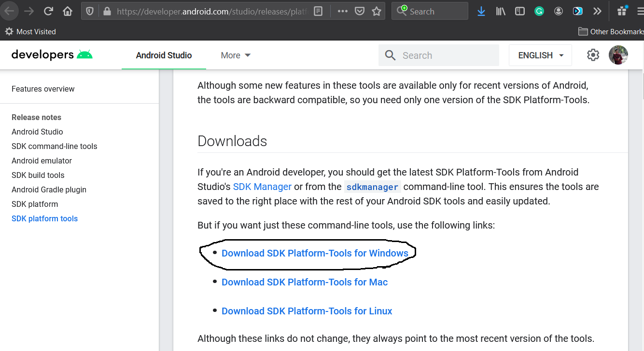Open Android emulator release notes
This screenshot has width=644, height=351.
pos(42,161)
